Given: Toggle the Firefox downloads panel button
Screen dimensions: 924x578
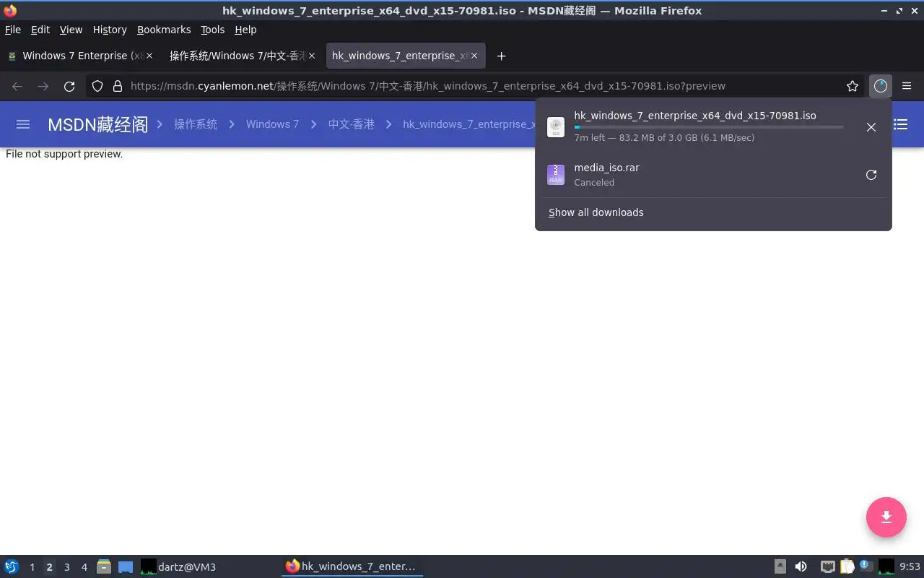Looking at the screenshot, I should [880, 86].
